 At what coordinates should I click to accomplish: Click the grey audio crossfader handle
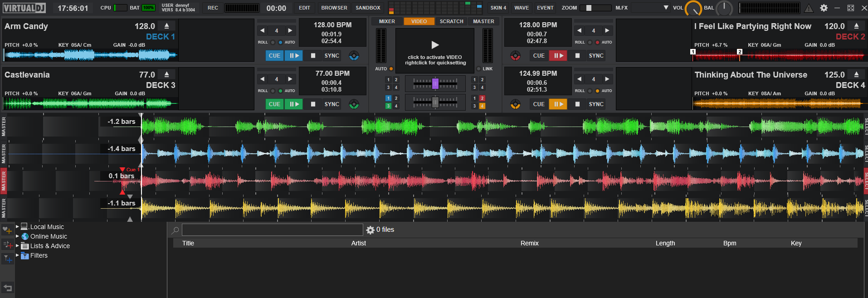[435, 103]
